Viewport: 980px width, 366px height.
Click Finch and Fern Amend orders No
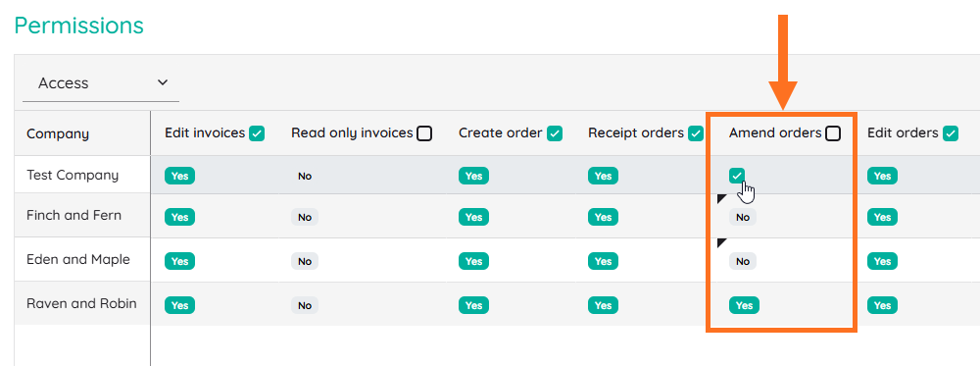coord(743,217)
